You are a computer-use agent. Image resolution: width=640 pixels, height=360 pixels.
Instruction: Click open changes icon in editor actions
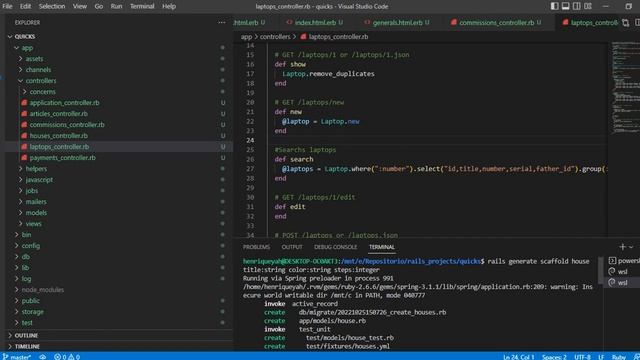(626, 23)
